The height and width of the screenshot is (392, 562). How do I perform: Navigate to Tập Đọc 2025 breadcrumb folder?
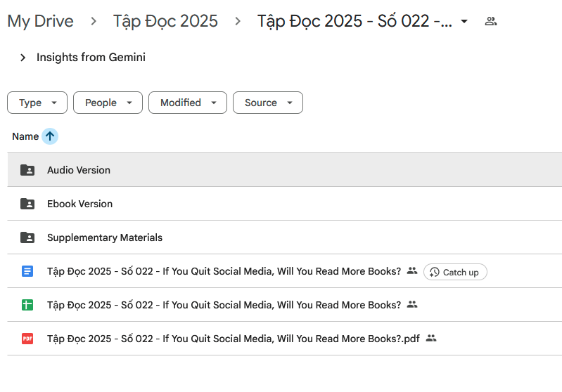[165, 21]
